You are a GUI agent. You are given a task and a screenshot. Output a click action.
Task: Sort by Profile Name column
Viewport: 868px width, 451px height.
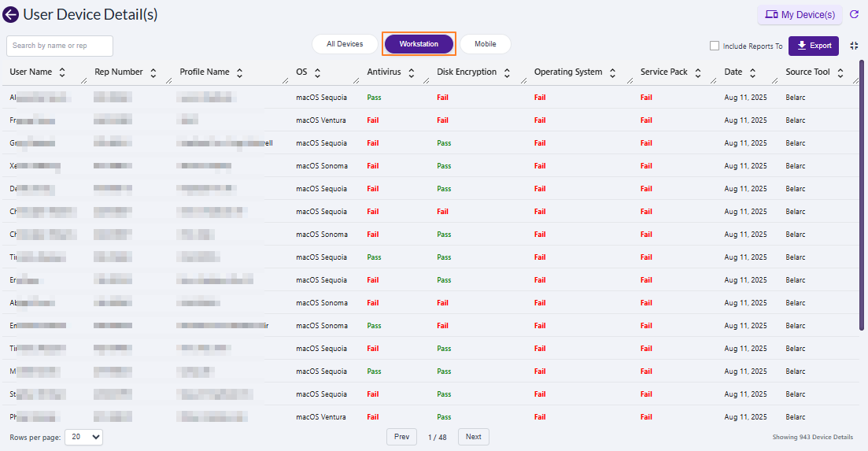coord(240,72)
